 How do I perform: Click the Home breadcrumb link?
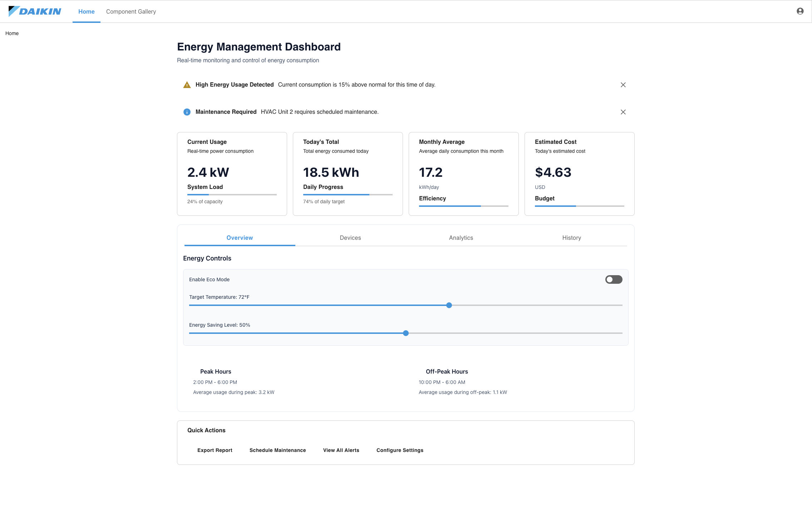tap(12, 33)
